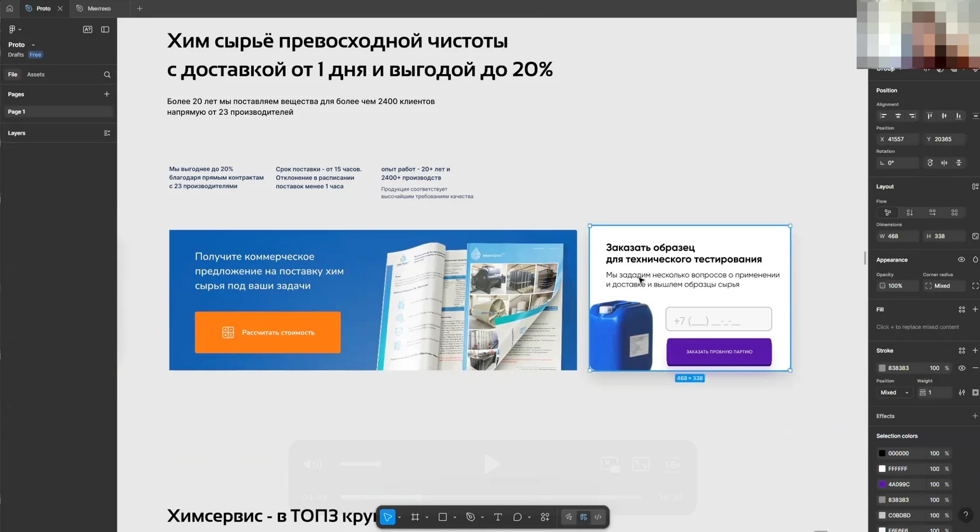Expand shape tool options arrow

click(x=455, y=517)
